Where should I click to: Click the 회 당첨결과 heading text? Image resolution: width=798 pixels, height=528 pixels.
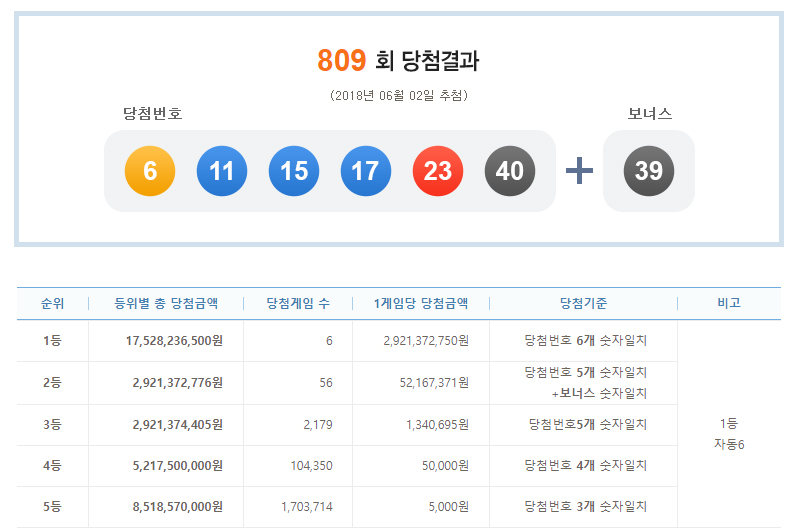point(427,61)
